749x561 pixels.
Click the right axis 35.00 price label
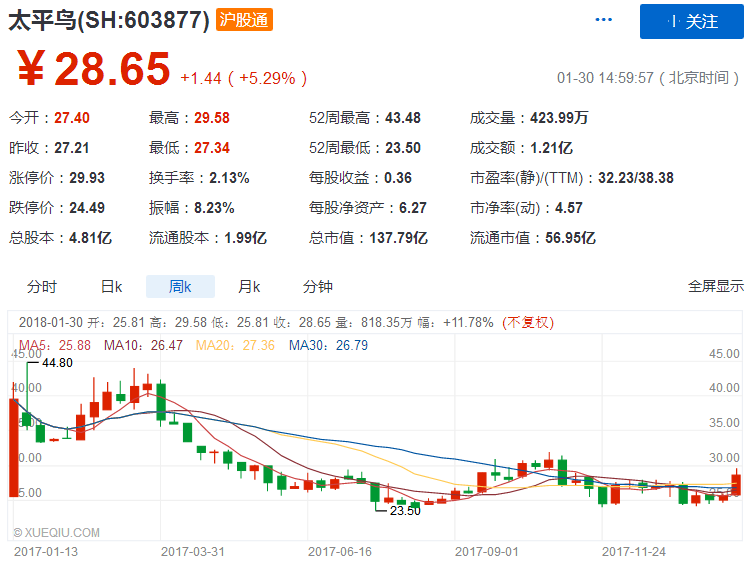click(724, 422)
